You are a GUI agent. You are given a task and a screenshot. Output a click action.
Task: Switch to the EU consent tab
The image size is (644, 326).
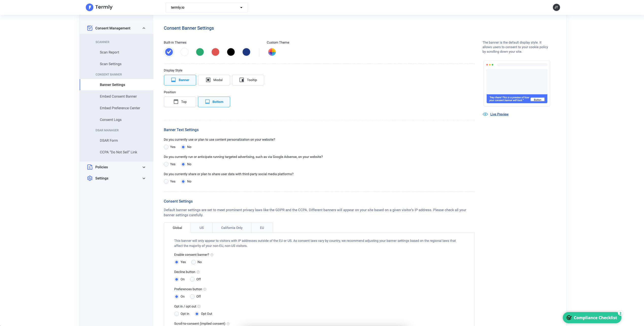click(262, 228)
